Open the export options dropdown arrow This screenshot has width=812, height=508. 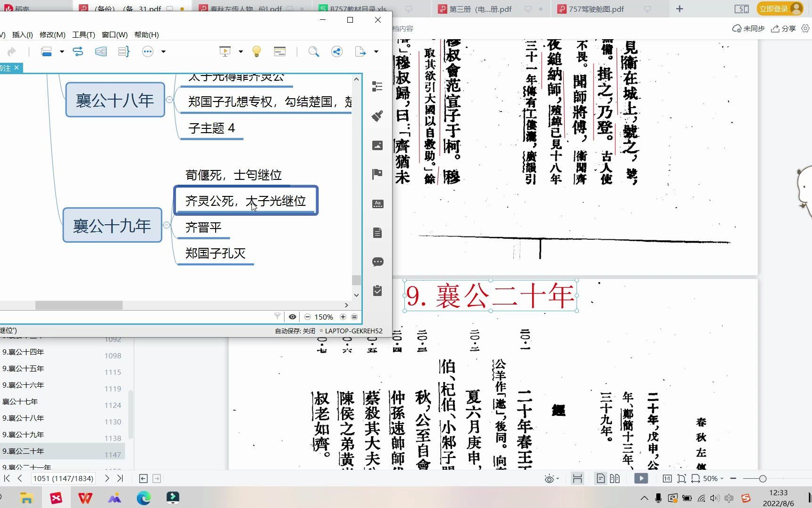tap(376, 51)
